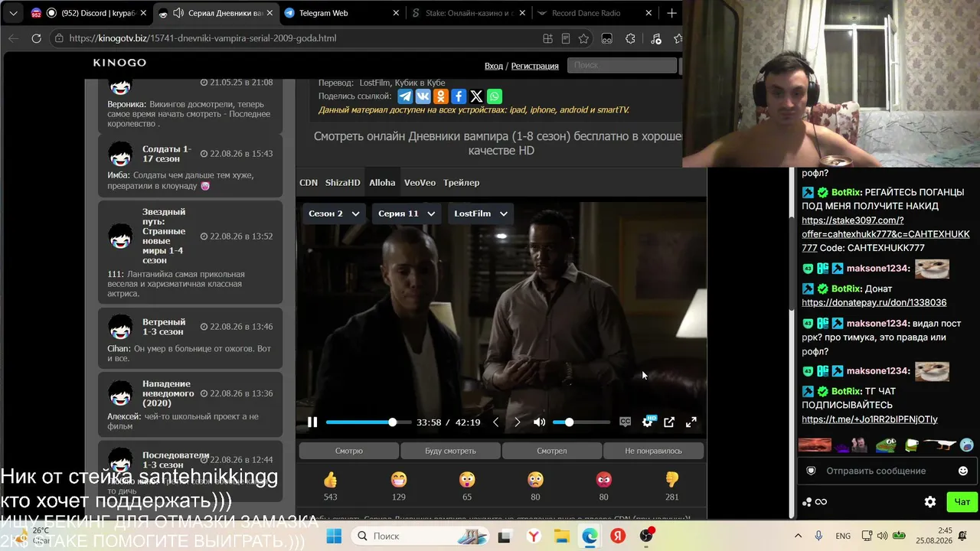Expand the Сезон 2 dropdown

[x=334, y=214]
